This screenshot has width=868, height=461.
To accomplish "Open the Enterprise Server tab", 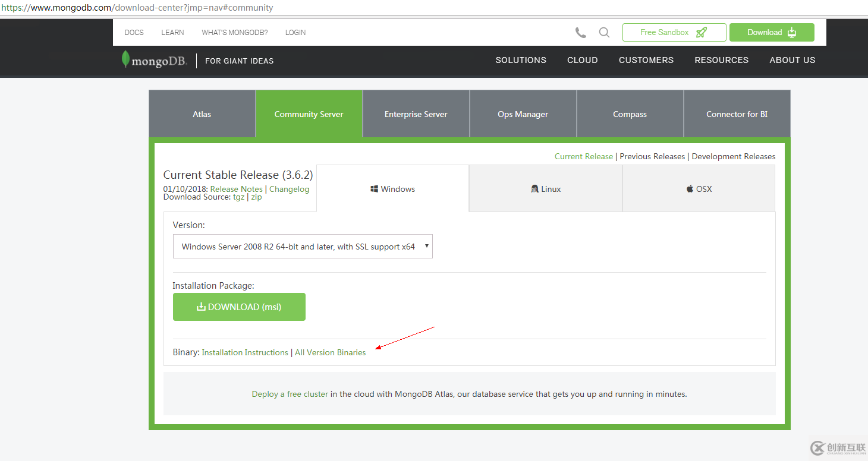I will (416, 114).
